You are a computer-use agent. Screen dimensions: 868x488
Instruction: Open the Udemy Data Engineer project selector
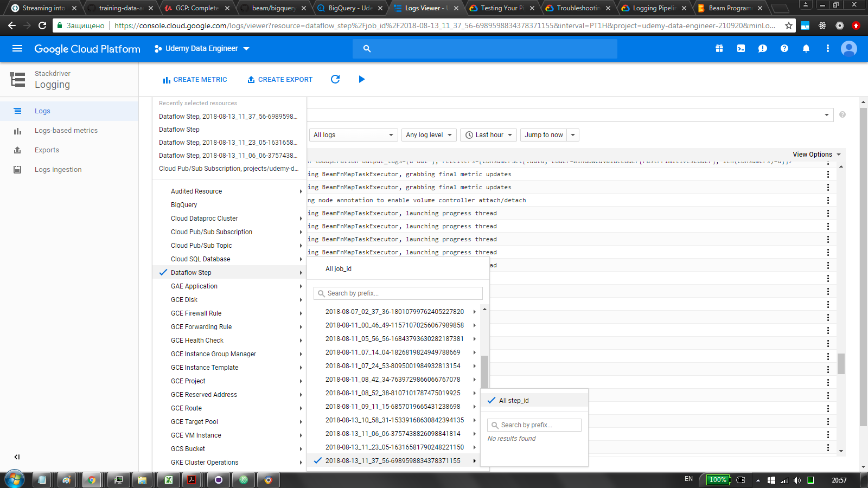click(x=202, y=49)
